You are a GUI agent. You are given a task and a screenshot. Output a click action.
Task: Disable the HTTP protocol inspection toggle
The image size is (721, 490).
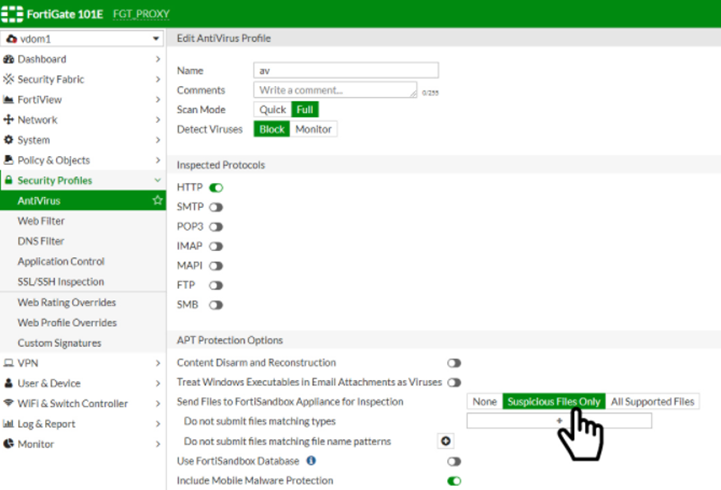215,187
